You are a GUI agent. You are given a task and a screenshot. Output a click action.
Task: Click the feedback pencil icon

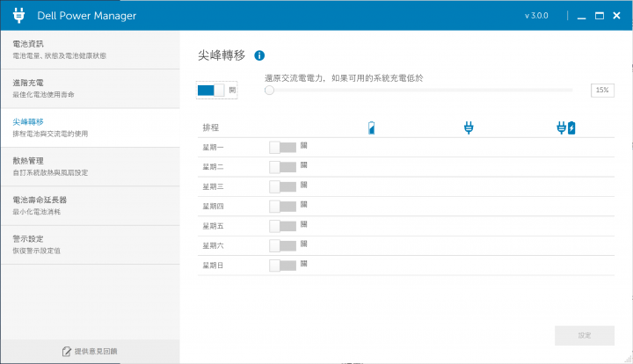67,352
